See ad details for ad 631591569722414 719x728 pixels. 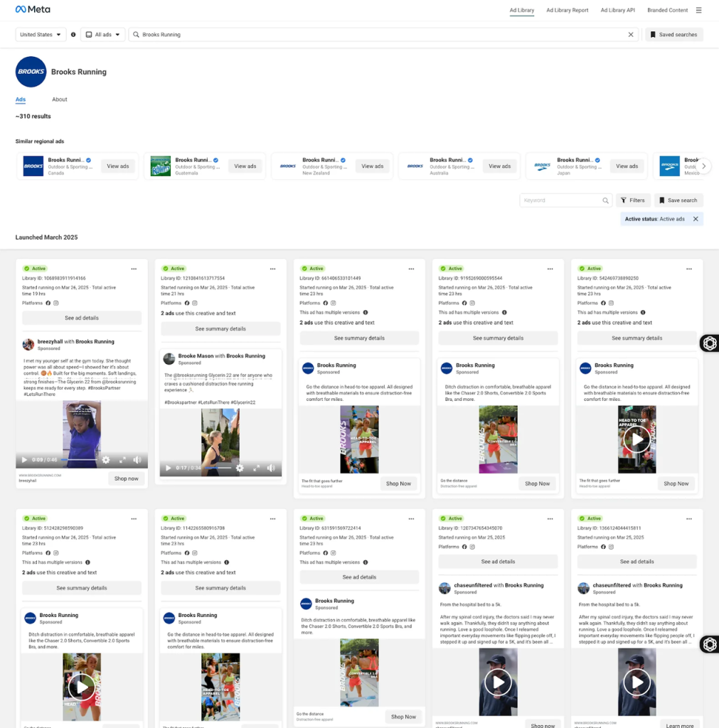coord(359,577)
